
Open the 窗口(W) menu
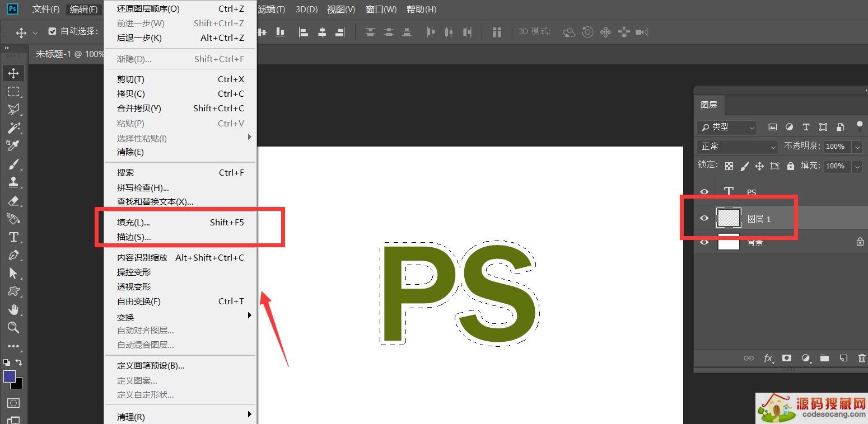(381, 10)
